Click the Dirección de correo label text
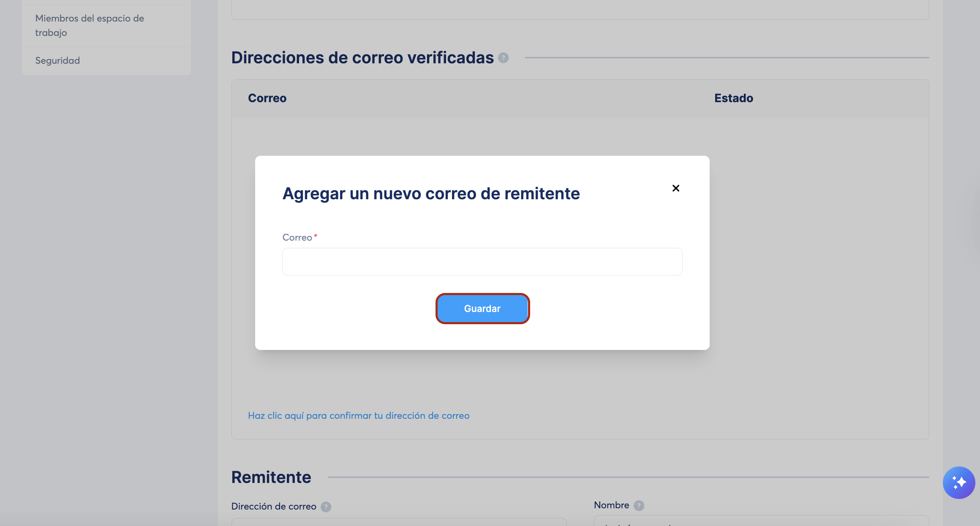 (x=273, y=507)
